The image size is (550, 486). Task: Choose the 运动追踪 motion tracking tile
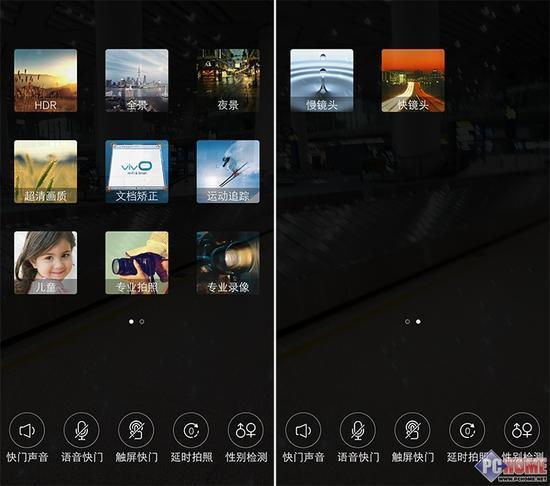(x=228, y=172)
